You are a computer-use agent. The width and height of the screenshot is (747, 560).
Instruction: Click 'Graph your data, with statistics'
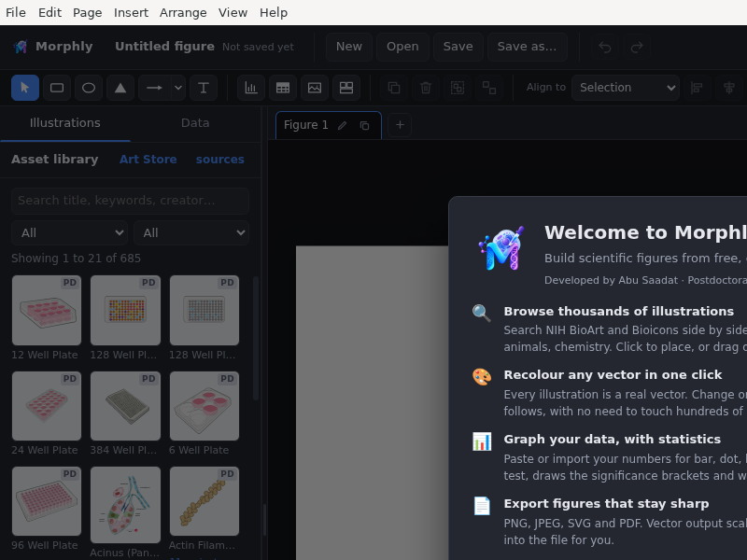(x=613, y=439)
